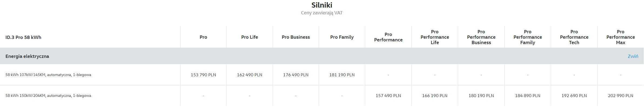Click the Pro Performance Family header

528,37
